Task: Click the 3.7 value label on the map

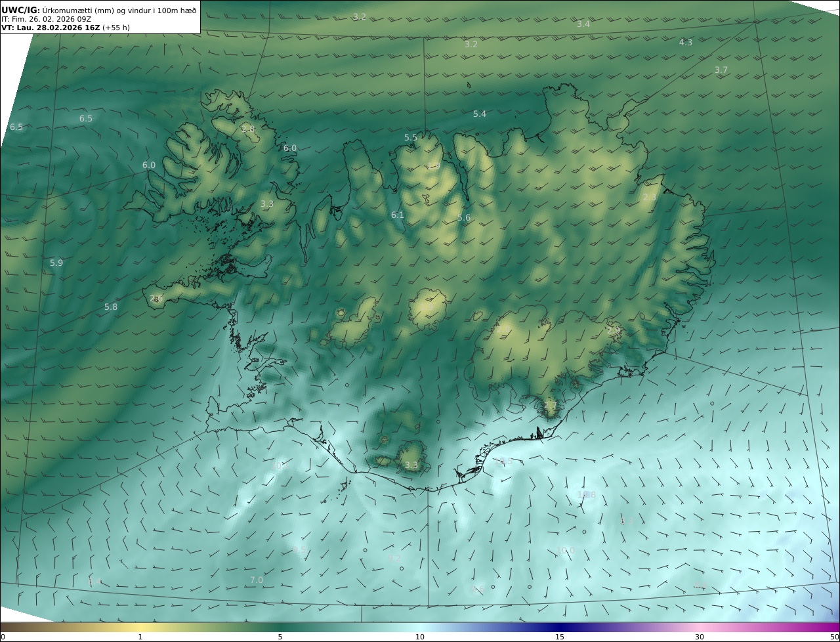Action: (x=721, y=70)
